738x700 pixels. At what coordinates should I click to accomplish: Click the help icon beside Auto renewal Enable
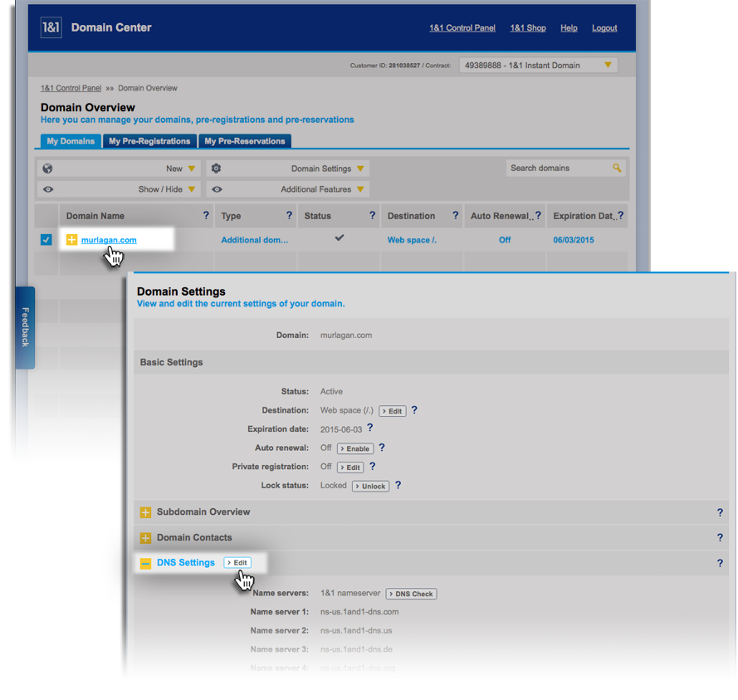click(x=382, y=448)
